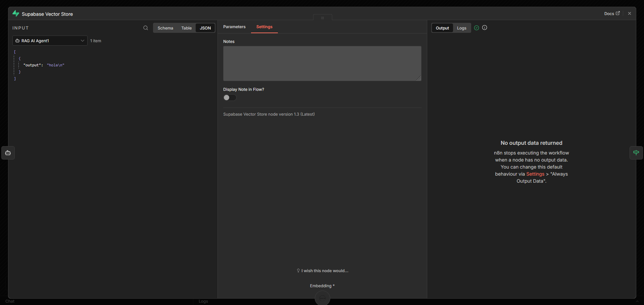Switch input view to Schema
The width and height of the screenshot is (644, 305).
pos(165,28)
